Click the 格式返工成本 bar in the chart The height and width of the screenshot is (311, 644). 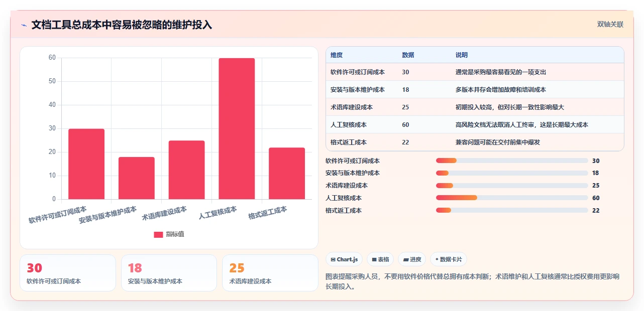point(287,174)
